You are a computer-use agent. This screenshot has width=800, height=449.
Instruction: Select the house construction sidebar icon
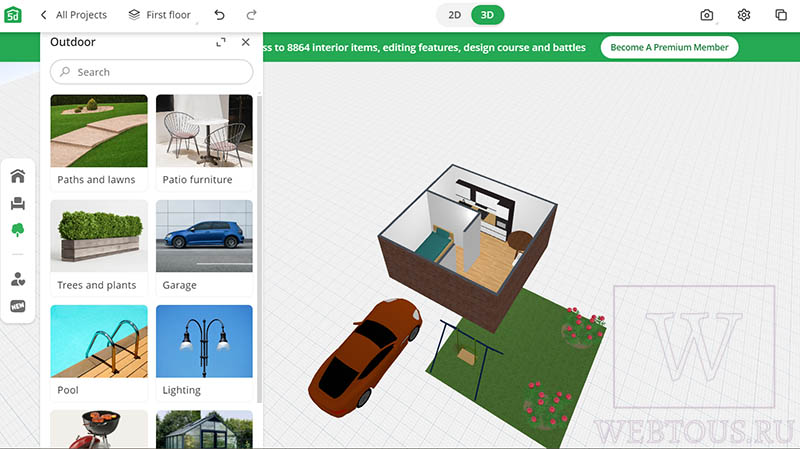pos(18,176)
